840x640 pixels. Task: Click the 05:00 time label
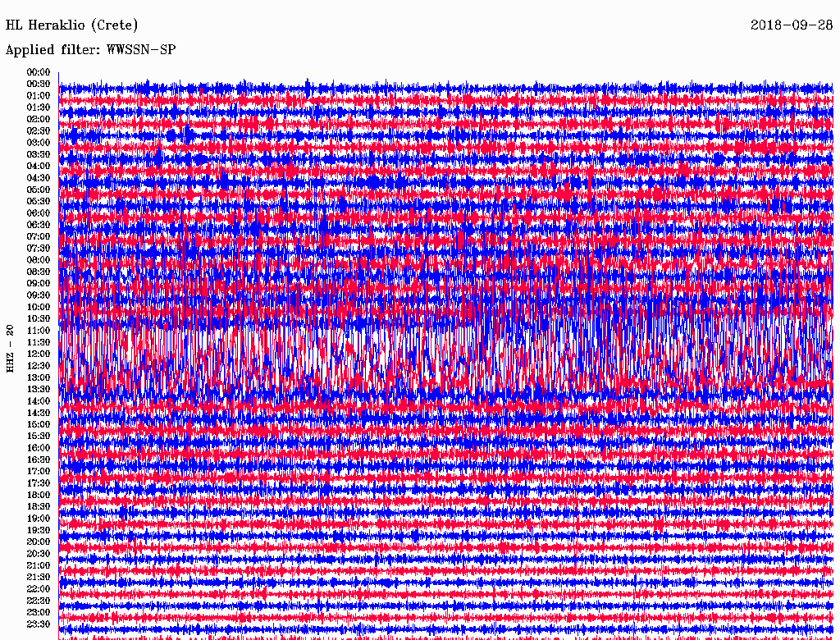pos(39,190)
